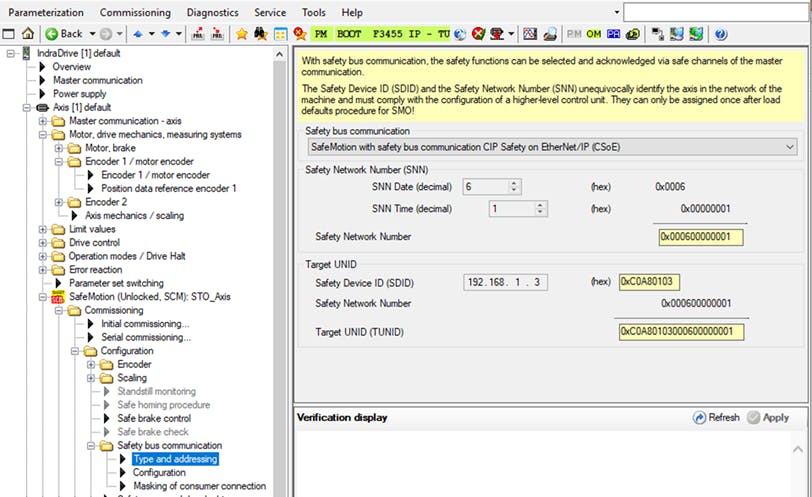Click the clear error red X icon
This screenshot has width=812, height=497.
click(478, 34)
